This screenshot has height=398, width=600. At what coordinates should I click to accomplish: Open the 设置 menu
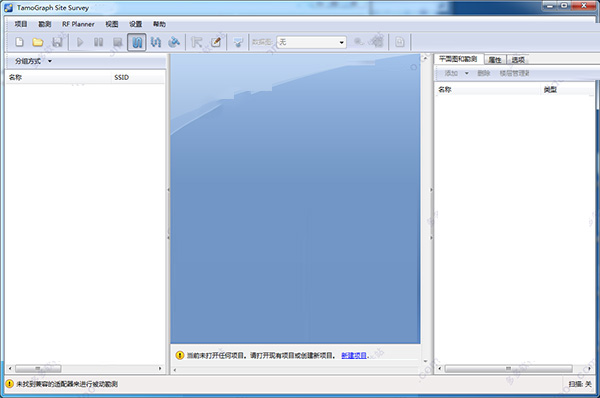[x=135, y=24]
